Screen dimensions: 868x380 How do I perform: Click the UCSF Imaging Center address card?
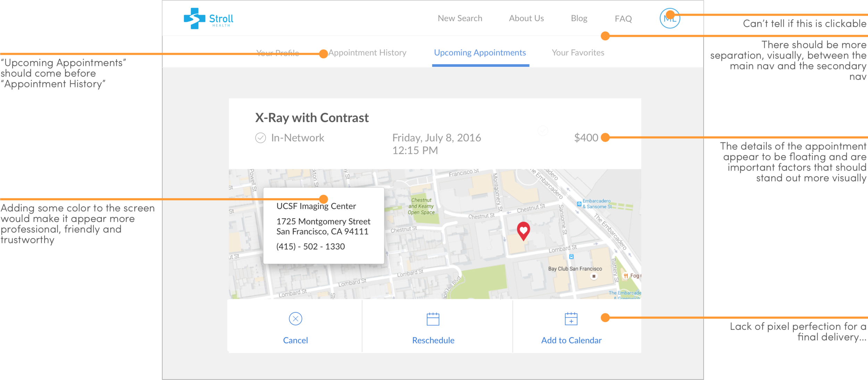click(323, 226)
